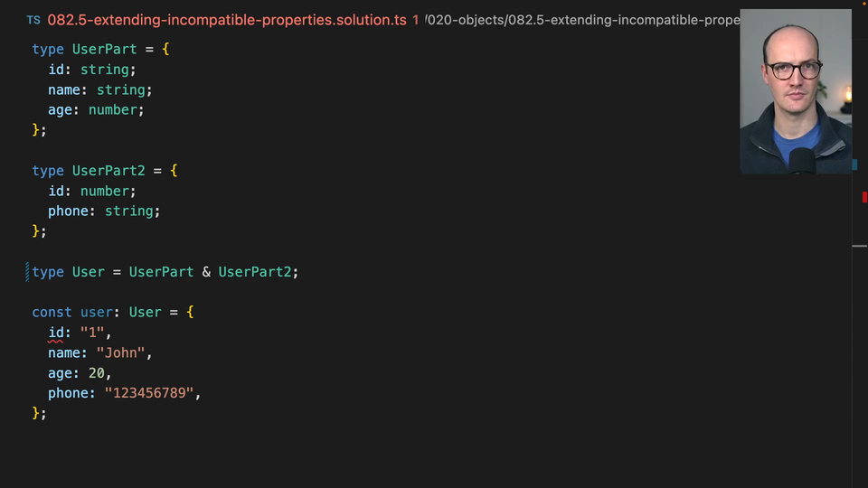This screenshot has height=488, width=868.
Task: Click the file name segment in the breadcrumb
Action: point(626,20)
